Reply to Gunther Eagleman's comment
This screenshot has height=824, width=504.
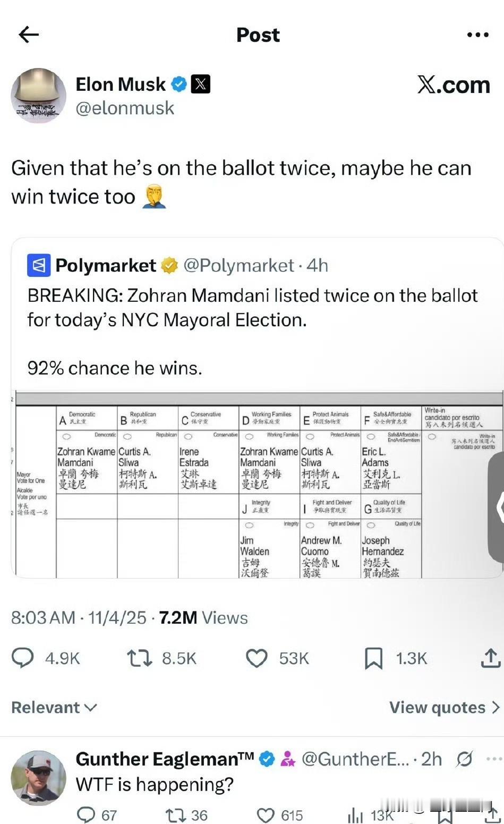(86, 815)
